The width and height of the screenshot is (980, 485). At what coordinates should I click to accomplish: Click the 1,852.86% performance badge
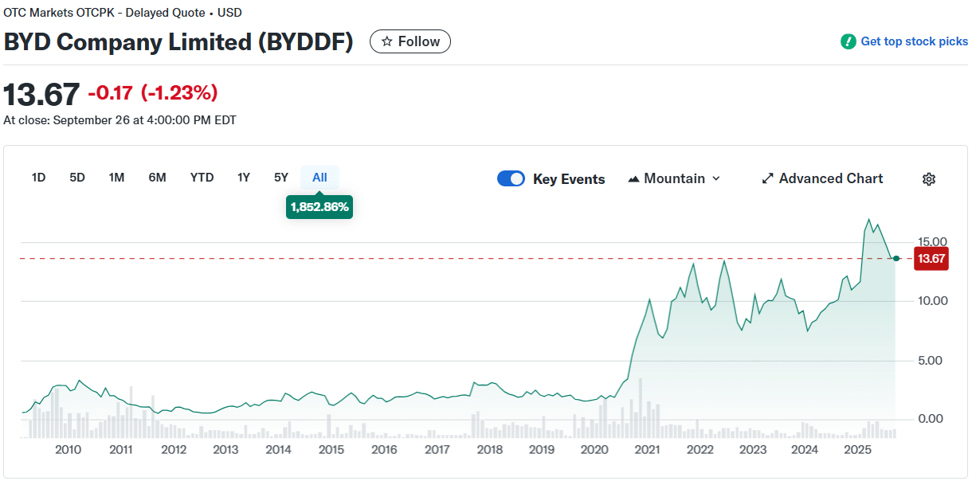click(x=319, y=207)
